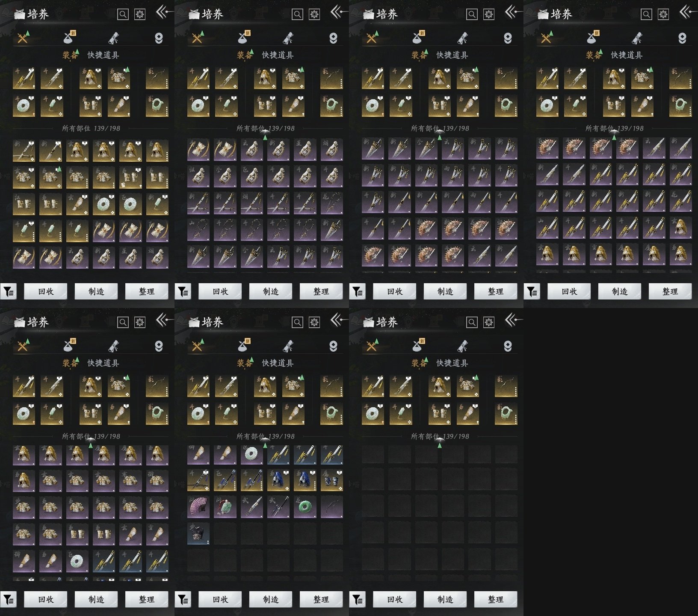The width and height of the screenshot is (698, 616).
Task: Open the filter funnel in the top-right panel
Action: pos(532,292)
